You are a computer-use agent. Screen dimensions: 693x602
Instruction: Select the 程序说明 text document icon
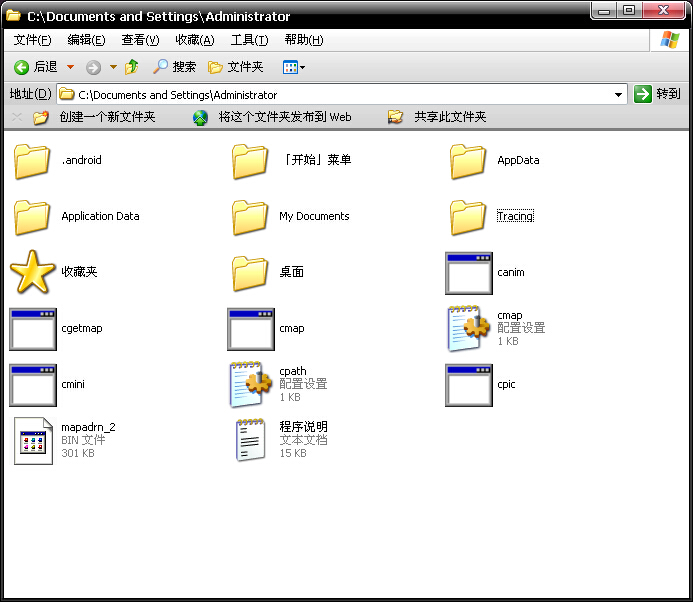250,440
